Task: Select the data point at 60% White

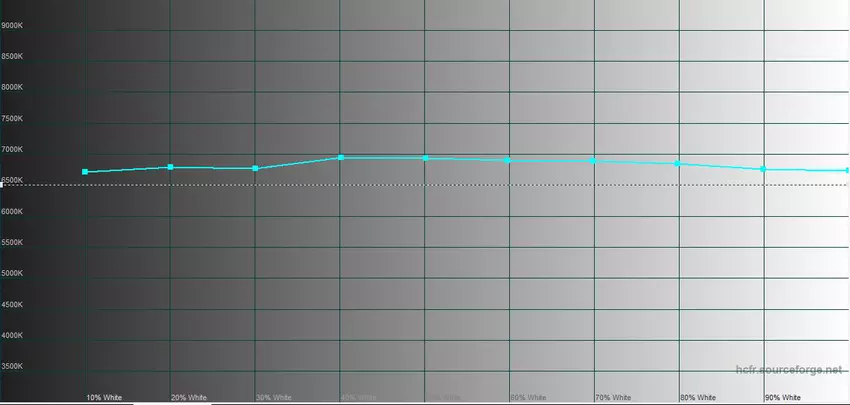Action: pyautogui.click(x=509, y=160)
